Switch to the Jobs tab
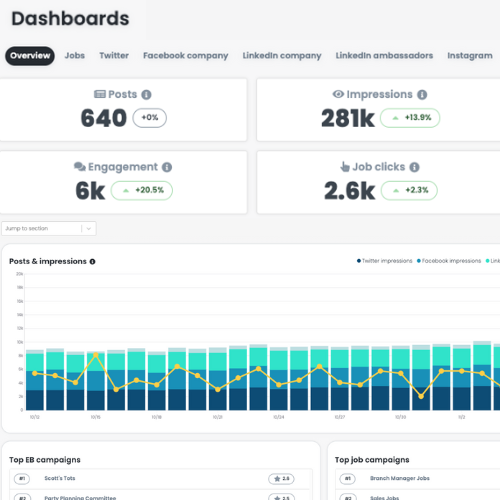 pos(75,56)
